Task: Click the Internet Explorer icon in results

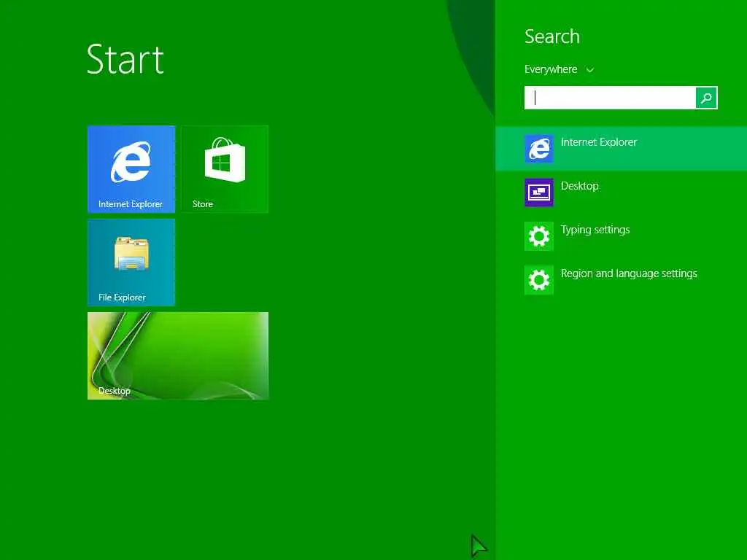Action: (539, 149)
